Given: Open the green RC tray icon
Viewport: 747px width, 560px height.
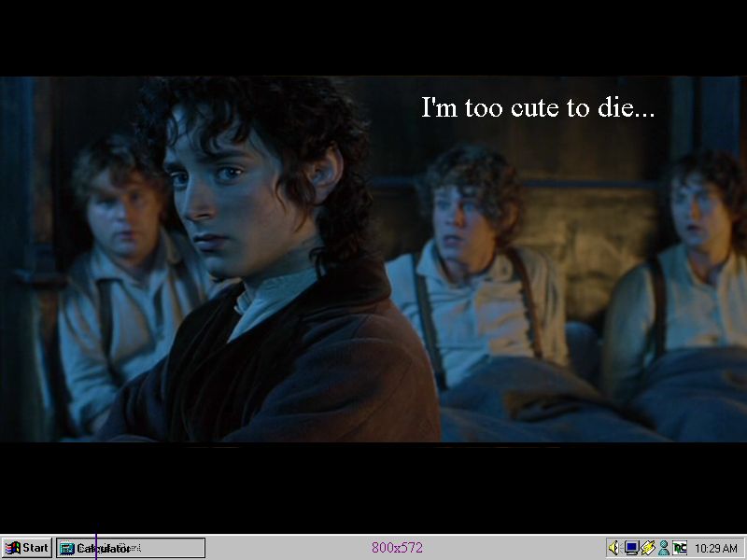Looking at the screenshot, I should [680, 548].
